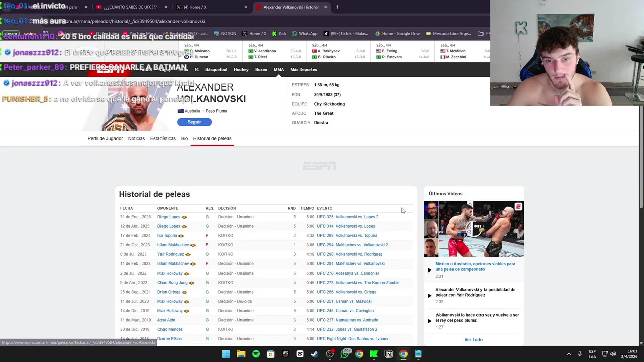644x362 pixels.
Task: Open Windows Start menu
Action: [226, 354]
